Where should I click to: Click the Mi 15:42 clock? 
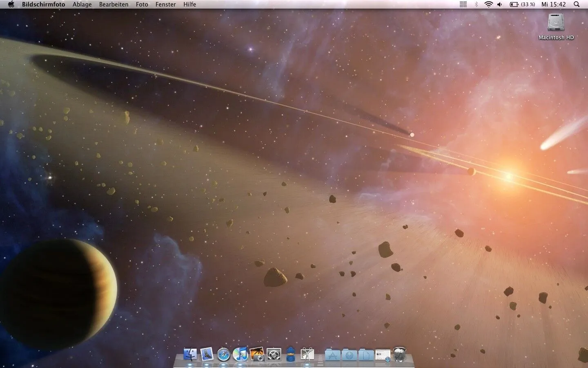coord(553,4)
